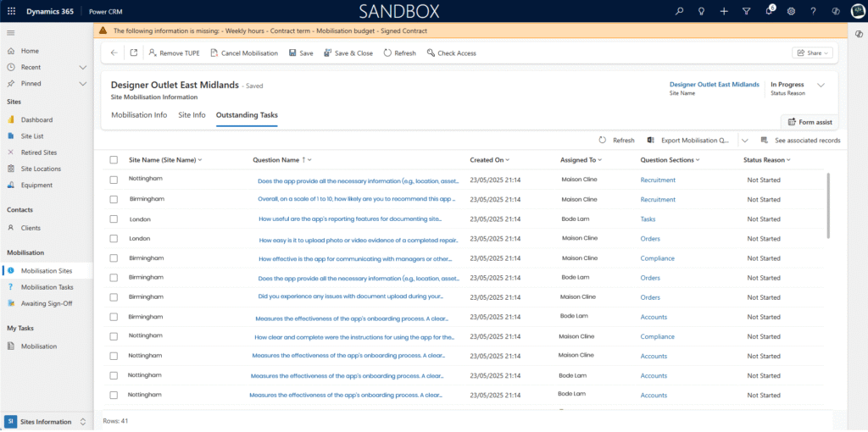Open the Share dropdown button
The width and height of the screenshot is (868, 432).
[x=812, y=53]
